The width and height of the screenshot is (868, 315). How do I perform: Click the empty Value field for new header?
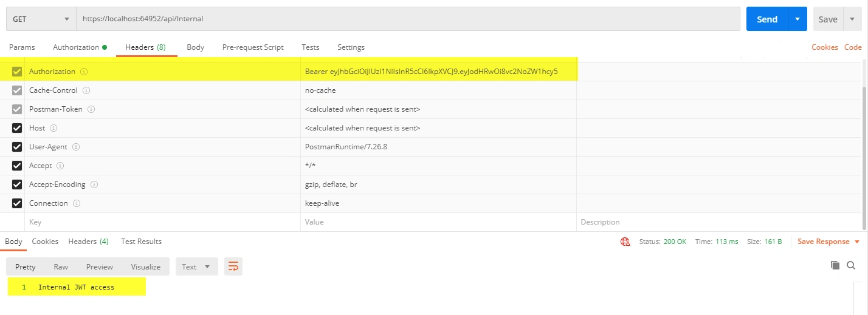coord(438,222)
